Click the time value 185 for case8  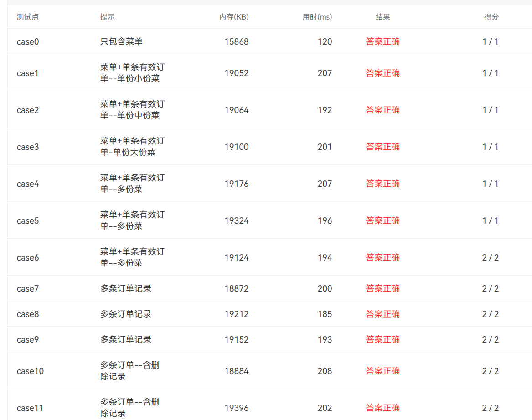[325, 314]
